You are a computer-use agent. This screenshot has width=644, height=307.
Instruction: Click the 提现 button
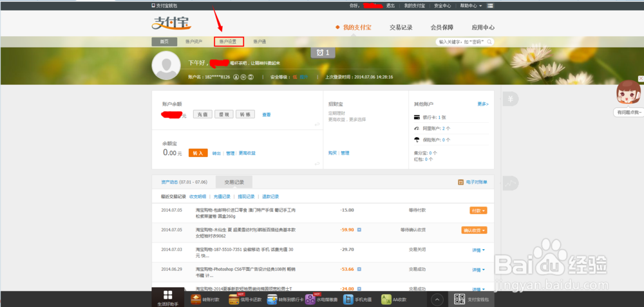point(224,114)
